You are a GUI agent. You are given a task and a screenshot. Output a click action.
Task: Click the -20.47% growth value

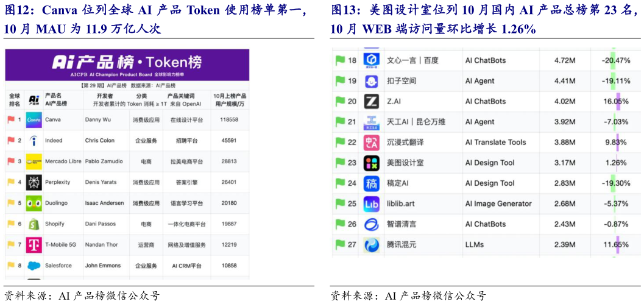coord(615,60)
